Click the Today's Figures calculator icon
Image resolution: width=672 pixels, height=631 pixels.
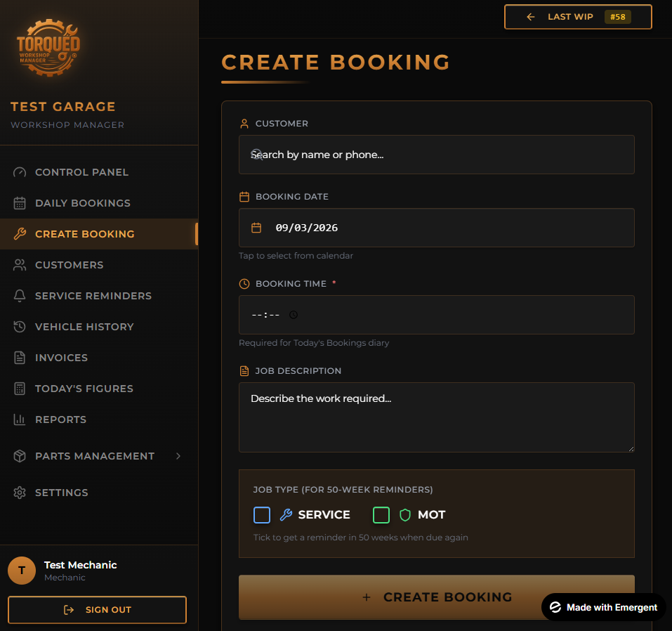point(20,389)
